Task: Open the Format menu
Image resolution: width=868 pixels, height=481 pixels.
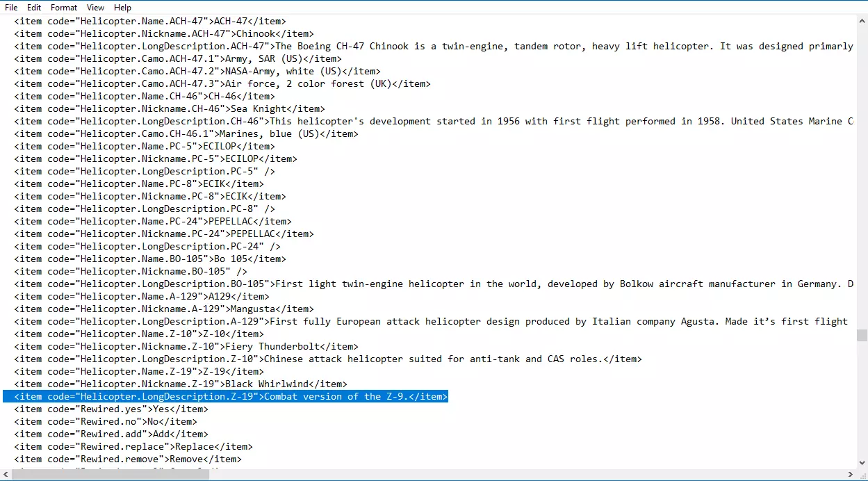Action: click(x=64, y=7)
